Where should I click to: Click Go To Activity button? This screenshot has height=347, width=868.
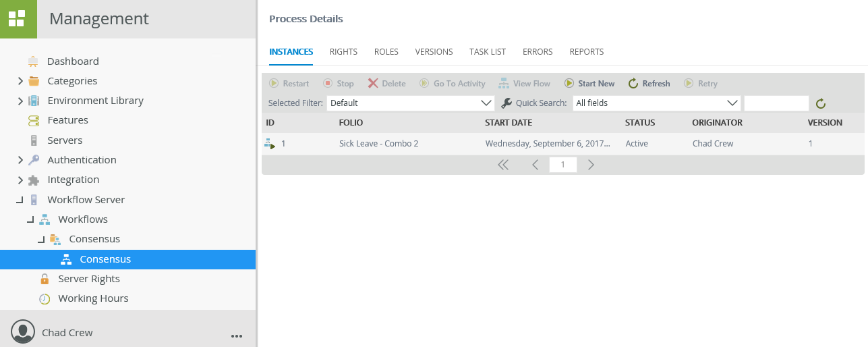(452, 84)
